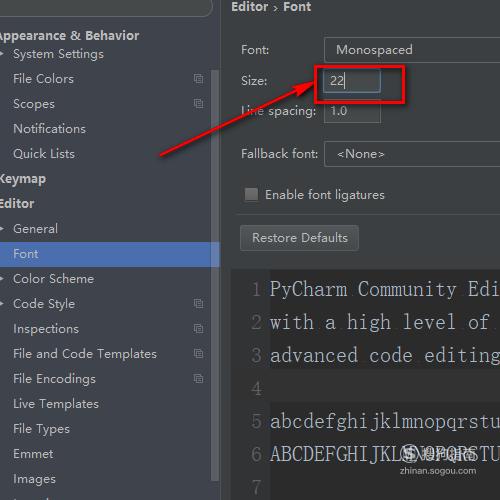This screenshot has width=500, height=500.
Task: Enable font ligatures checkbox
Action: pyautogui.click(x=251, y=194)
